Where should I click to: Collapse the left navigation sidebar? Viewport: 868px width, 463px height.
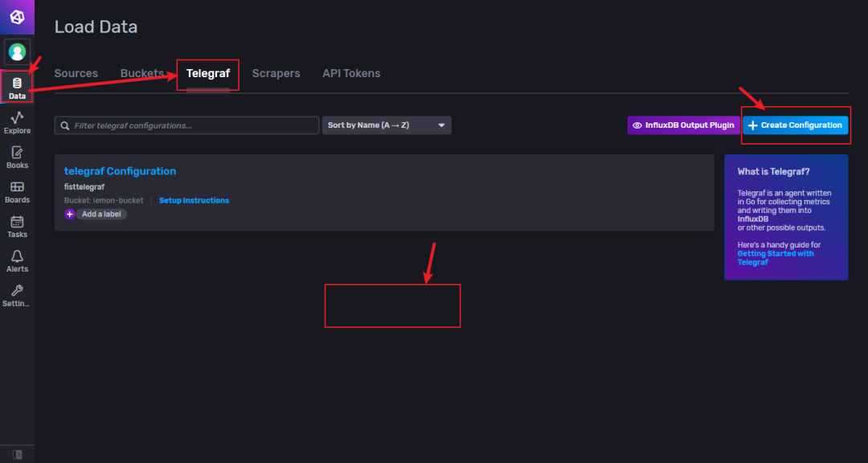point(17,454)
